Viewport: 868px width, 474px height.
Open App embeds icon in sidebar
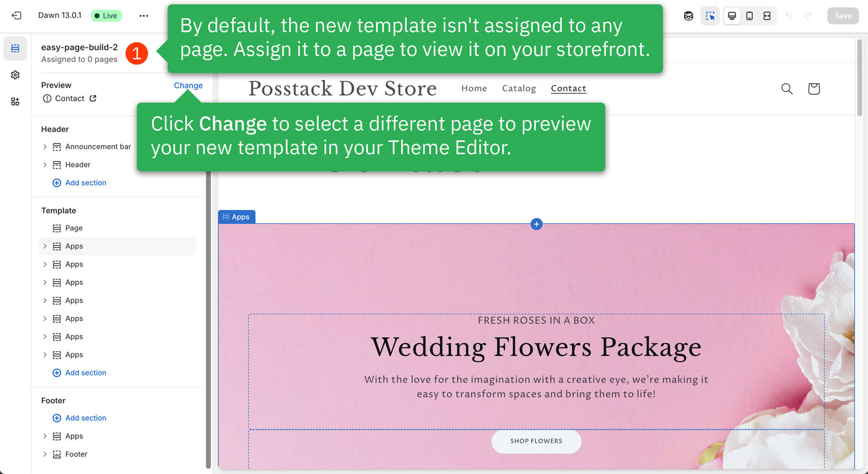[x=15, y=102]
